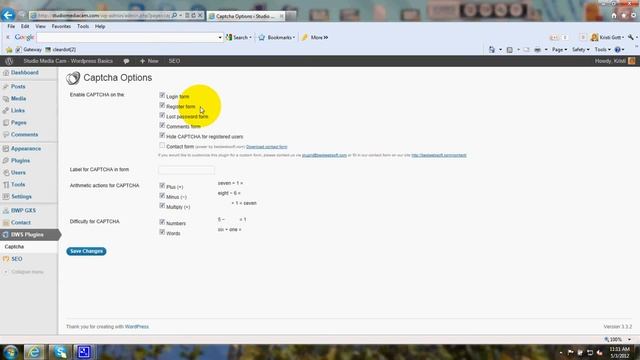Open the command bar Tools dropdown
The image size is (640, 360).
[602, 49]
